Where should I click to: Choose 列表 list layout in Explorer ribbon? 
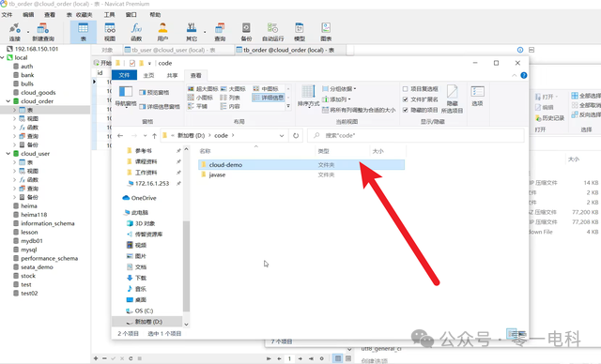coord(230,98)
